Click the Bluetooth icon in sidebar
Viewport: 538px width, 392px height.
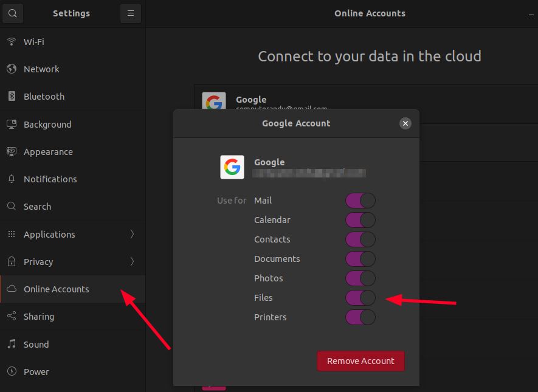tap(12, 97)
